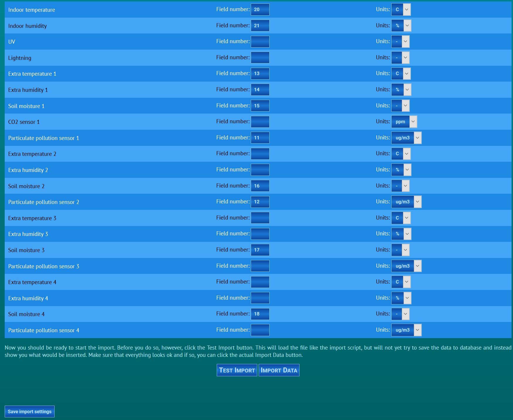Viewport: 513px width, 420px height.
Task: Click the 'UV' row label
Action: 12,42
